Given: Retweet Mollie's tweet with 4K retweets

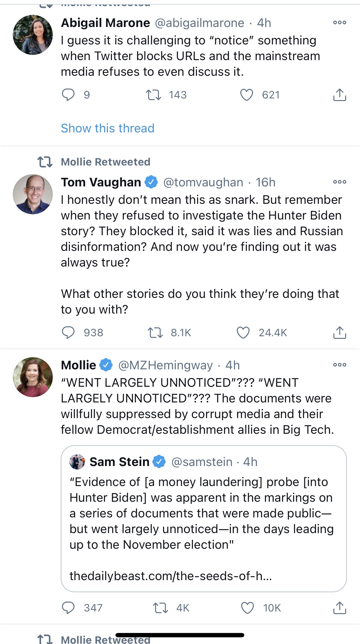Looking at the screenshot, I should pos(160,608).
